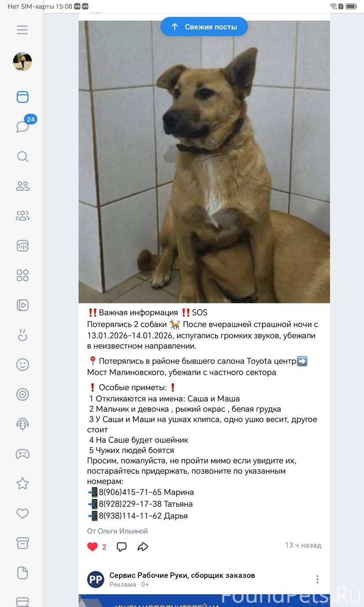This screenshot has height=607, width=364.
Task: Open Сервис Рабочие Руки advertiser name
Action: (x=182, y=575)
